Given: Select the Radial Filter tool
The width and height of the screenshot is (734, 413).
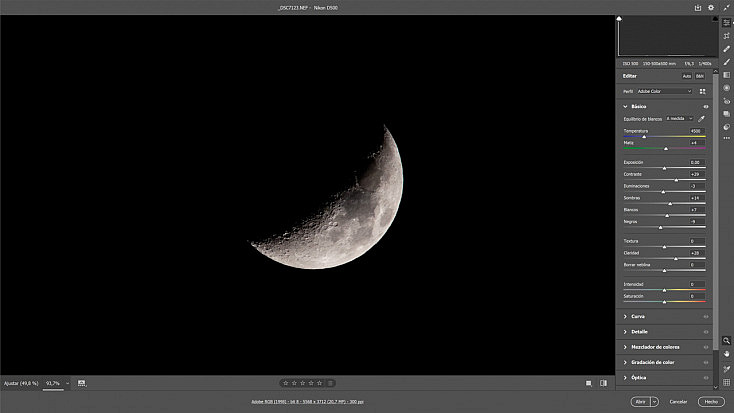Looking at the screenshot, I should click(x=726, y=88).
